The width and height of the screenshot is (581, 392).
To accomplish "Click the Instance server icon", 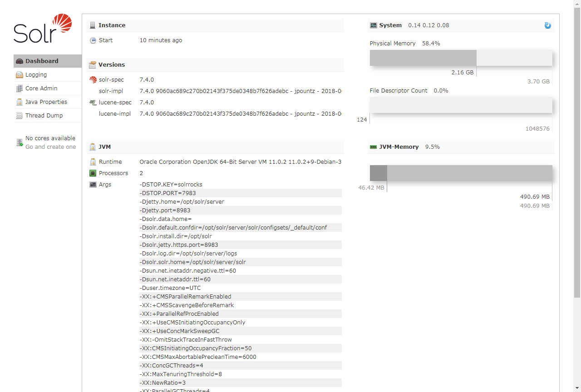I will tap(93, 25).
